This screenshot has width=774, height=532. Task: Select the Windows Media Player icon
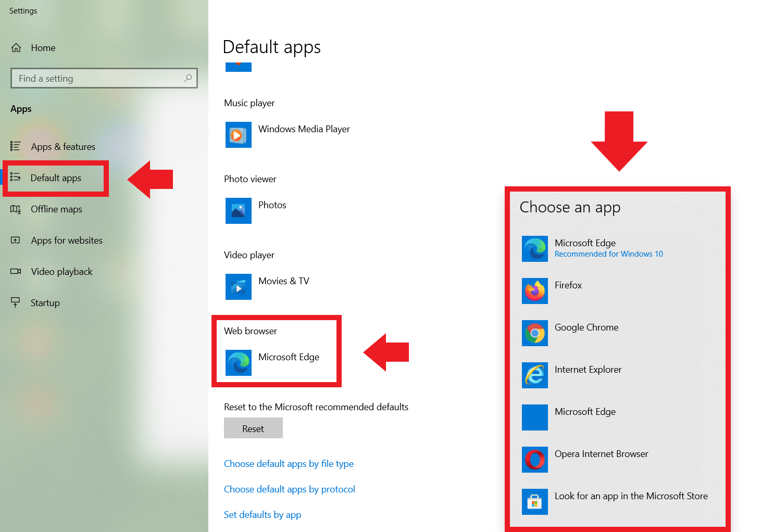tap(238, 134)
